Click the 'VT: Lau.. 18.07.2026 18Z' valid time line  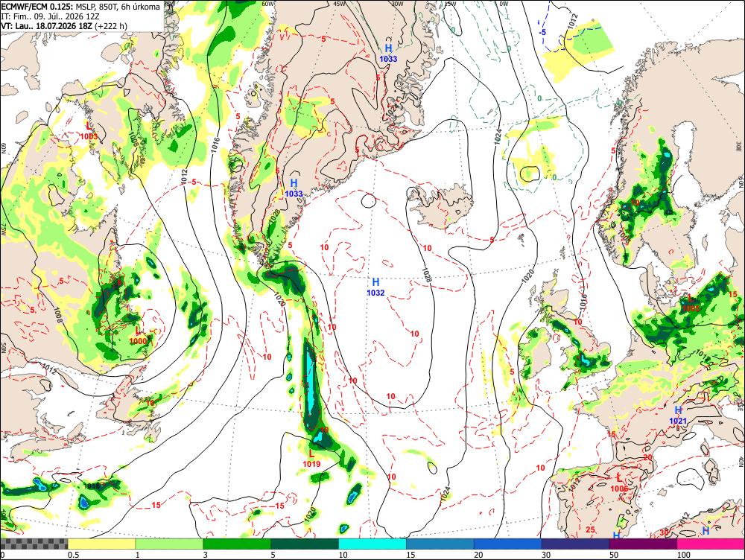tap(46, 25)
